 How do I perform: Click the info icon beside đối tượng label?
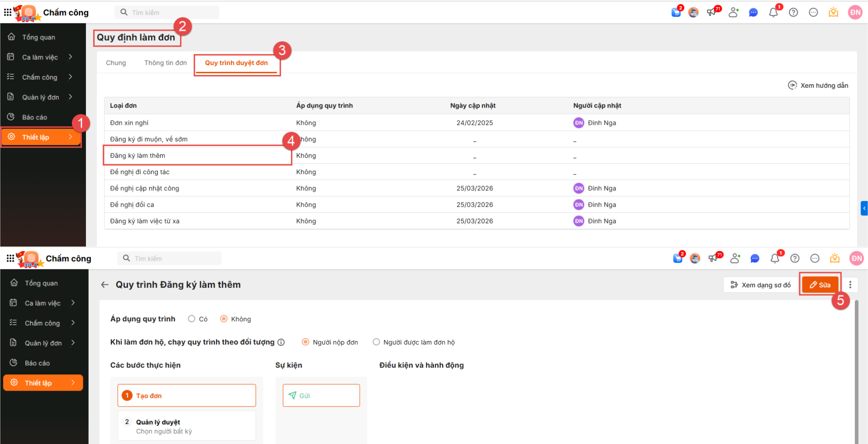tap(281, 342)
